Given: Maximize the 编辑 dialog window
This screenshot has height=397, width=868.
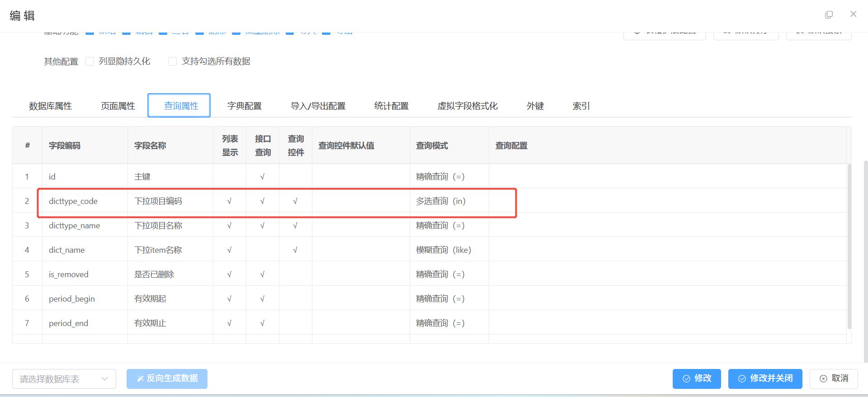Looking at the screenshot, I should (x=829, y=14).
